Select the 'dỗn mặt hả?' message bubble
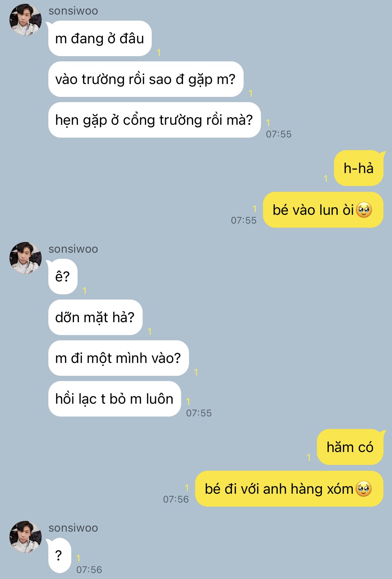The width and height of the screenshot is (392, 579). tap(95, 317)
